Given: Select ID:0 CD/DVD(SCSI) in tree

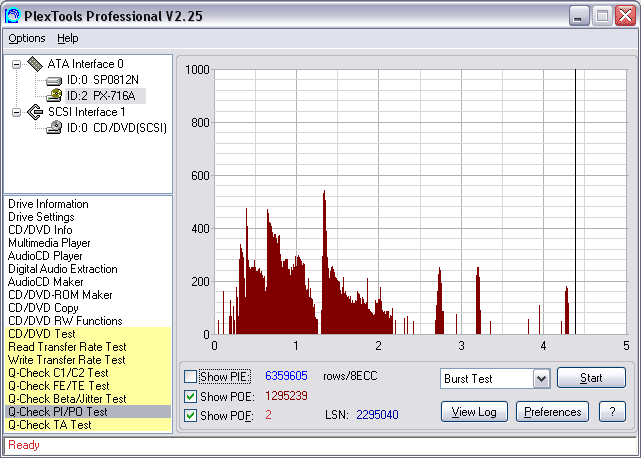Looking at the screenshot, I should coord(117,128).
